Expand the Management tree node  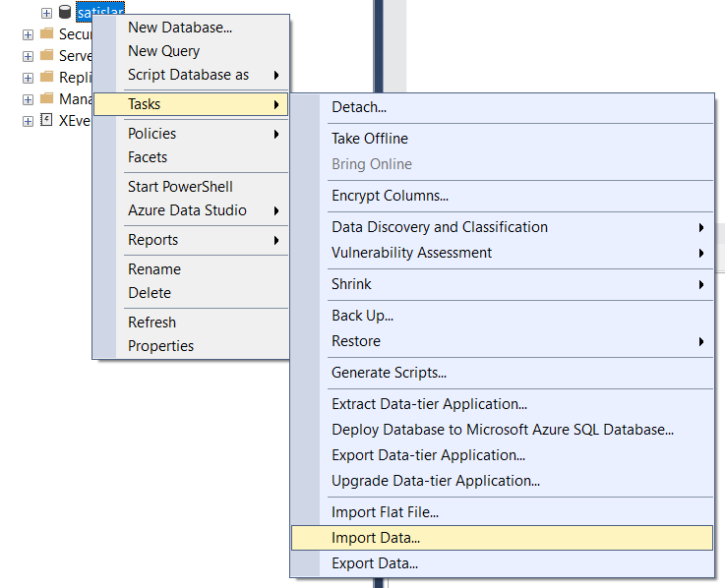(x=28, y=99)
